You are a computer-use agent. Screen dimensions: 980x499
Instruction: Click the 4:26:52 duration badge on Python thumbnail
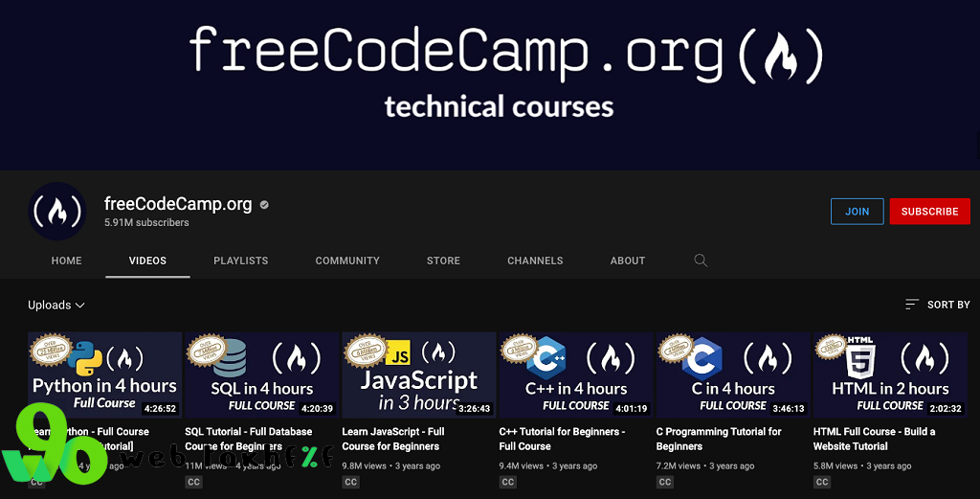[x=161, y=408]
